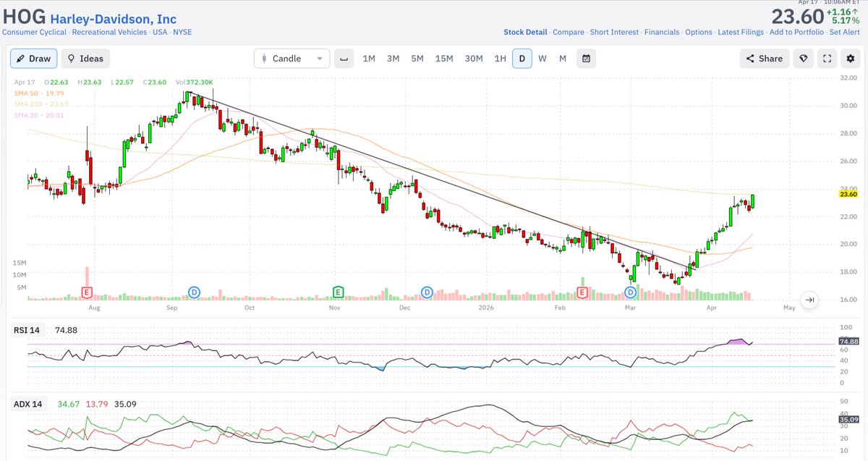Open the Short Interest link
868x461 pixels.
(614, 33)
